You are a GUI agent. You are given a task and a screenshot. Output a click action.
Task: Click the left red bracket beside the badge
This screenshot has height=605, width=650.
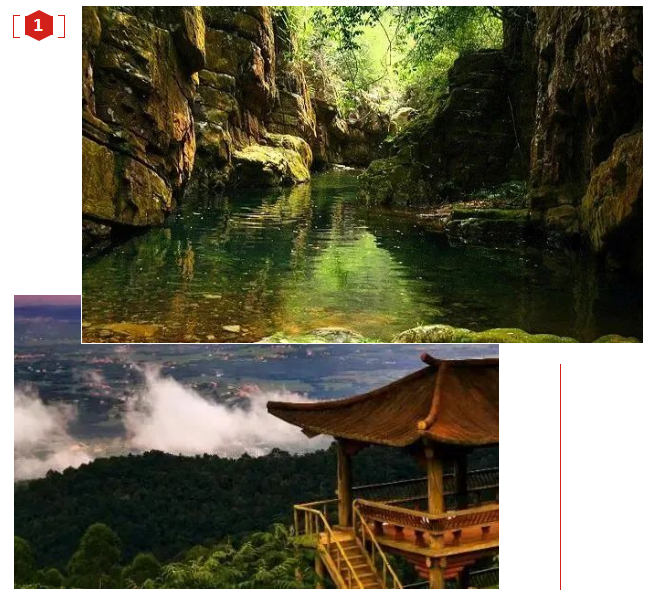(x=16, y=26)
